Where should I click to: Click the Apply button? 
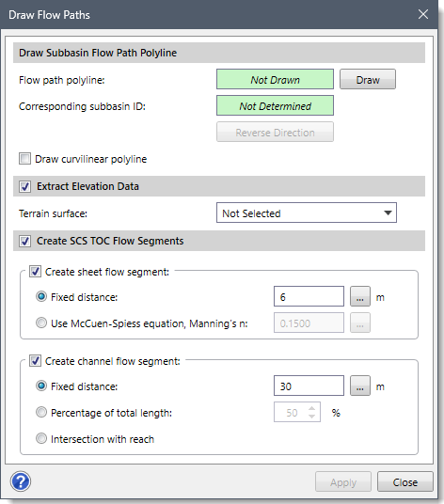pos(343,481)
